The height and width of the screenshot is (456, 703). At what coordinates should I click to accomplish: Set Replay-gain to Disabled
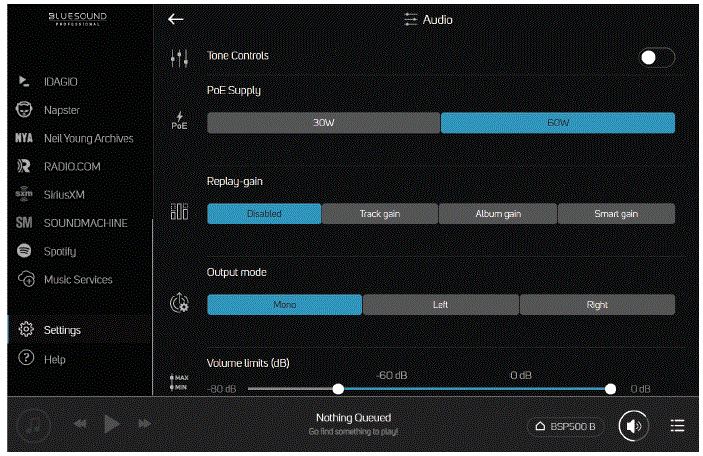pyautogui.click(x=264, y=213)
